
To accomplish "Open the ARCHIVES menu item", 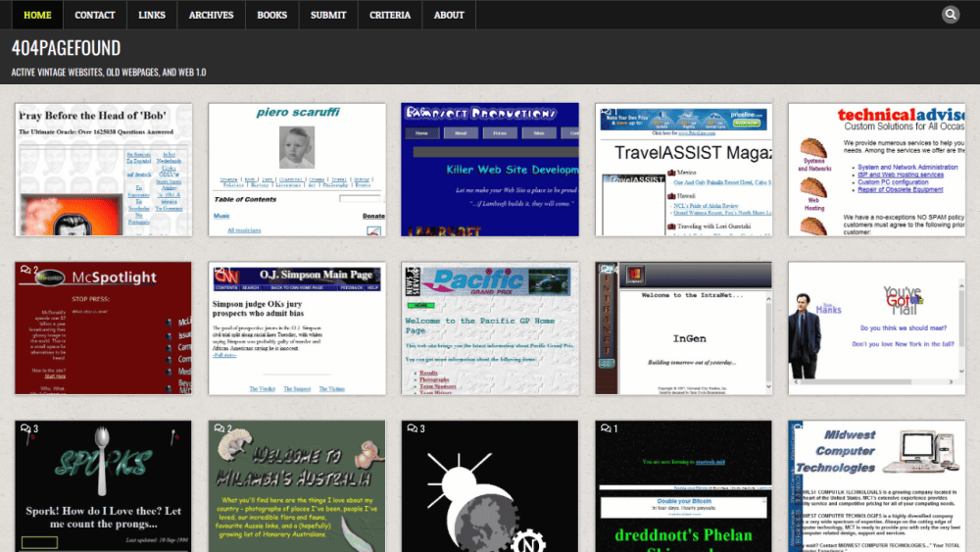I will (x=212, y=15).
